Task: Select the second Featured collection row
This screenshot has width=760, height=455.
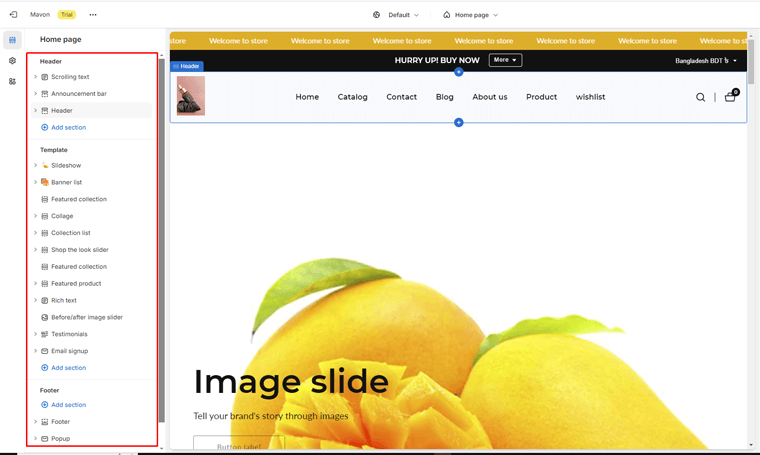Action: pos(92,267)
